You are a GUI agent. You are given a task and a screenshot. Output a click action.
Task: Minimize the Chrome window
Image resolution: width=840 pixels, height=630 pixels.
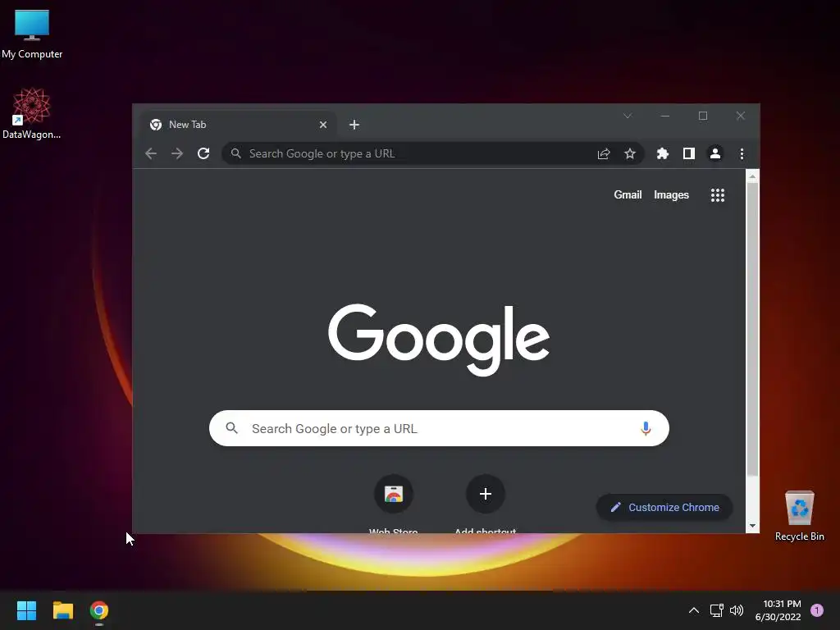click(665, 116)
